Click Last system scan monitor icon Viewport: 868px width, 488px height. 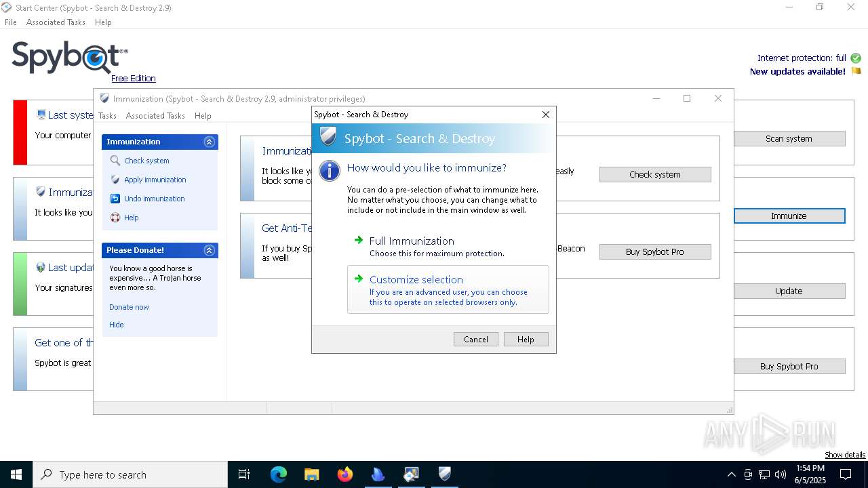click(41, 115)
